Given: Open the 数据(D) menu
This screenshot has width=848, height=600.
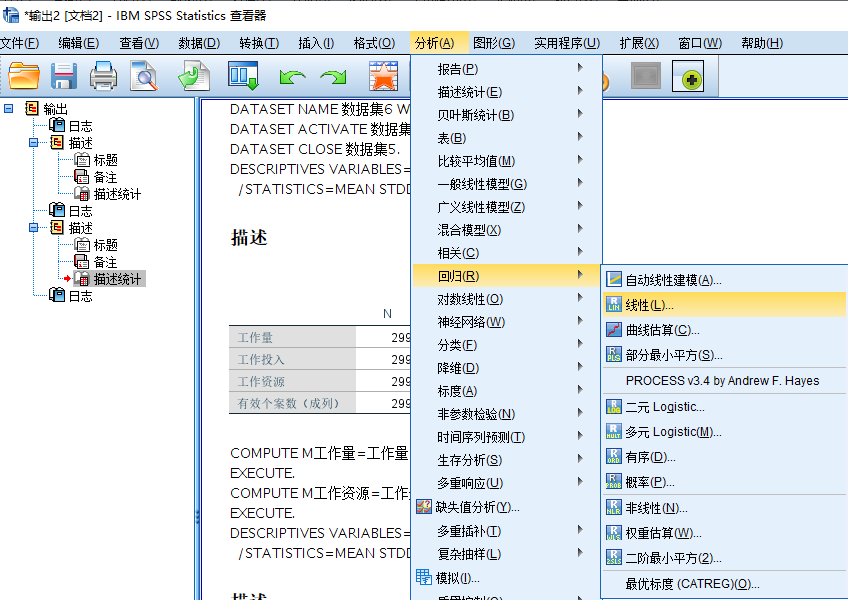Looking at the screenshot, I should tap(199, 43).
